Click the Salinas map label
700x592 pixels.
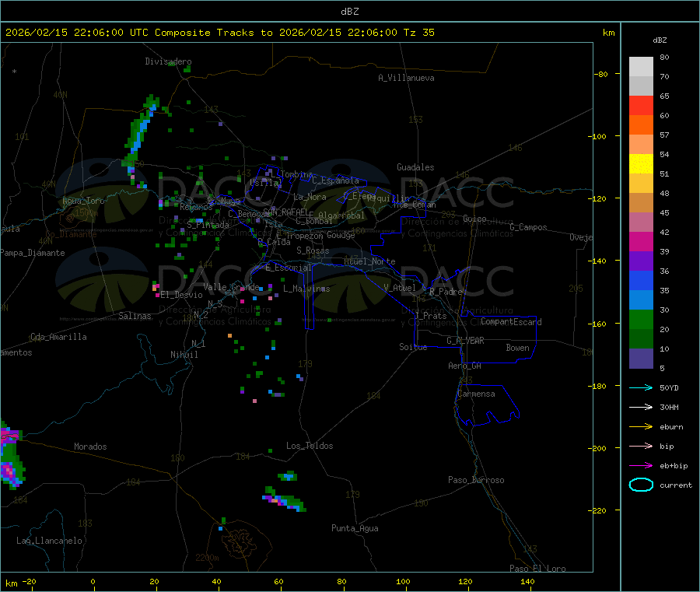coord(135,316)
